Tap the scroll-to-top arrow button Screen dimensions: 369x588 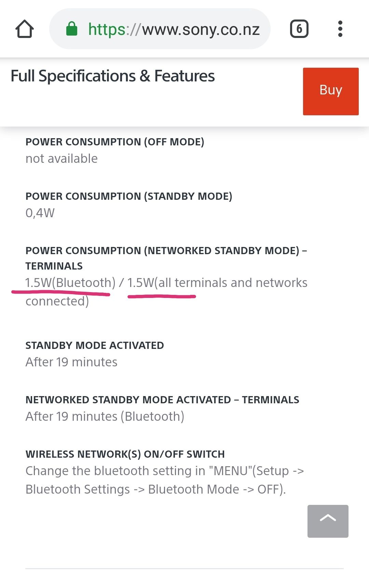(x=328, y=521)
